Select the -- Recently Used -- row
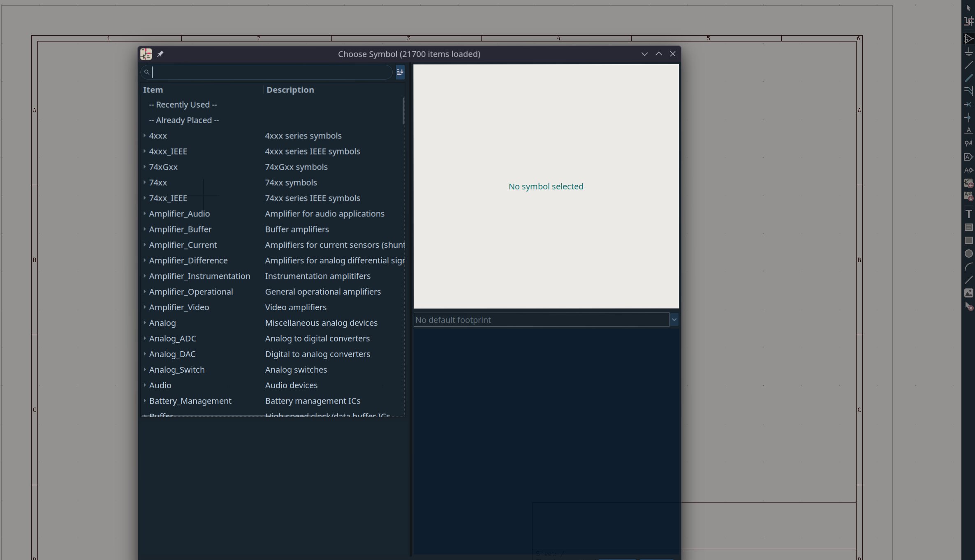Image resolution: width=975 pixels, height=560 pixels. coord(271,105)
